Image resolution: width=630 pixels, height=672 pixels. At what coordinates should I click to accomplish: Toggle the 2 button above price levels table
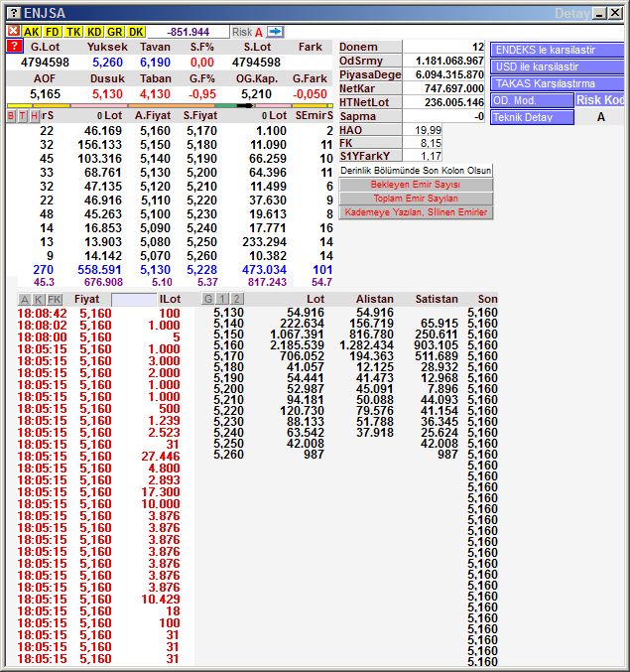(237, 299)
